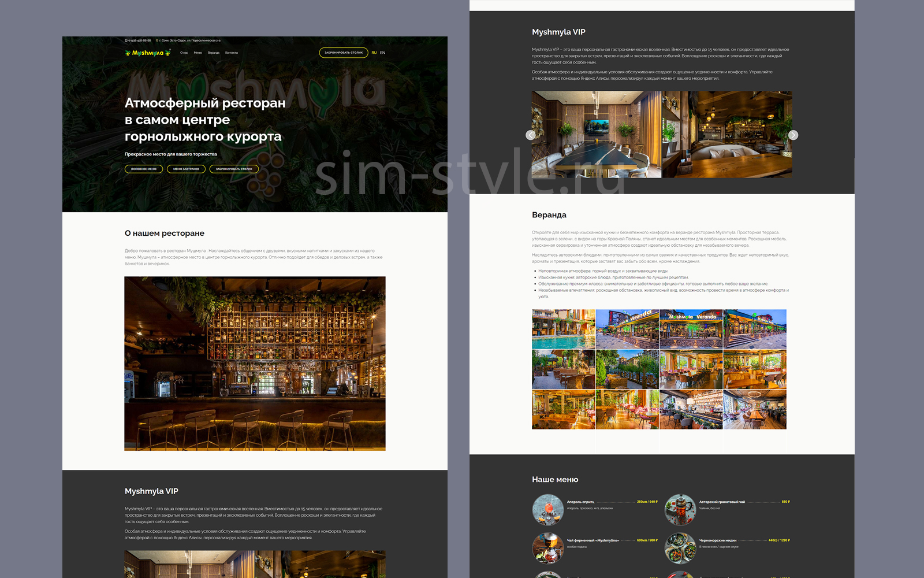Click hero «Забронировать столик» button below the tagline

(234, 169)
